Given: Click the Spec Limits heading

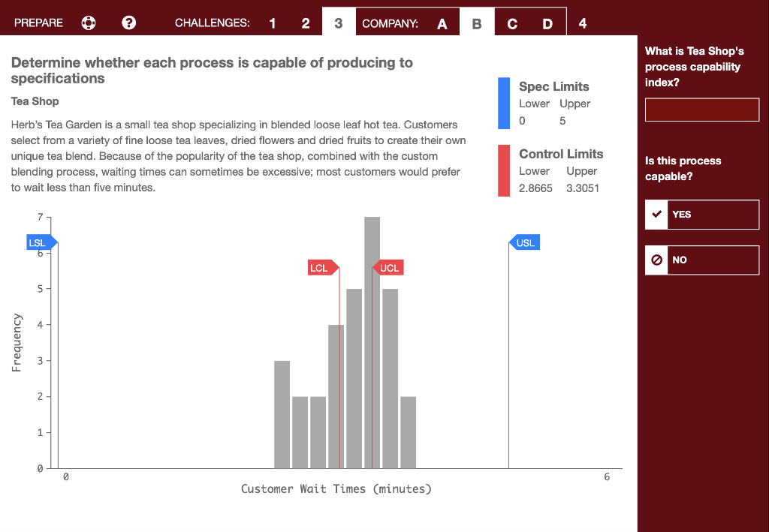Looking at the screenshot, I should point(553,86).
